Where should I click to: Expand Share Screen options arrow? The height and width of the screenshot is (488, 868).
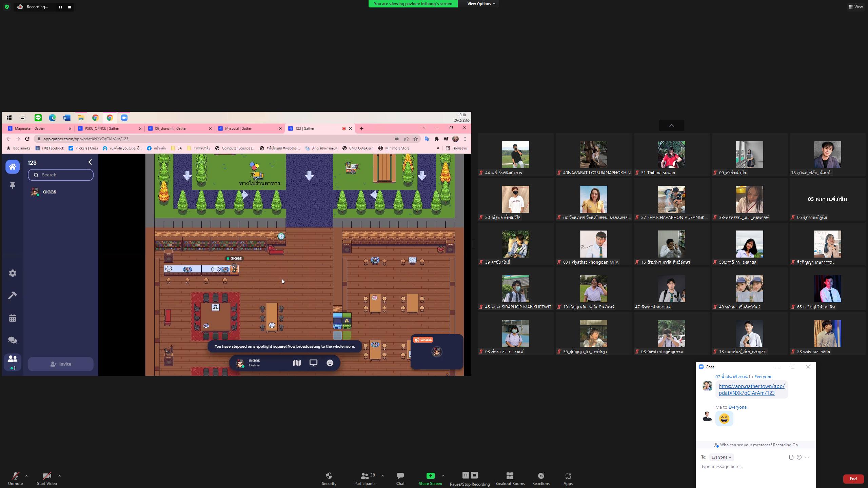point(443,476)
